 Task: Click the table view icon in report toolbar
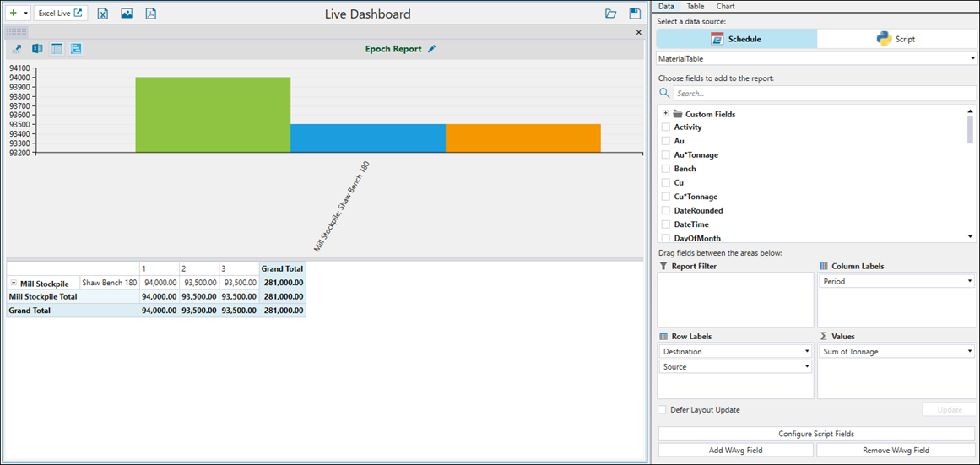click(57, 49)
